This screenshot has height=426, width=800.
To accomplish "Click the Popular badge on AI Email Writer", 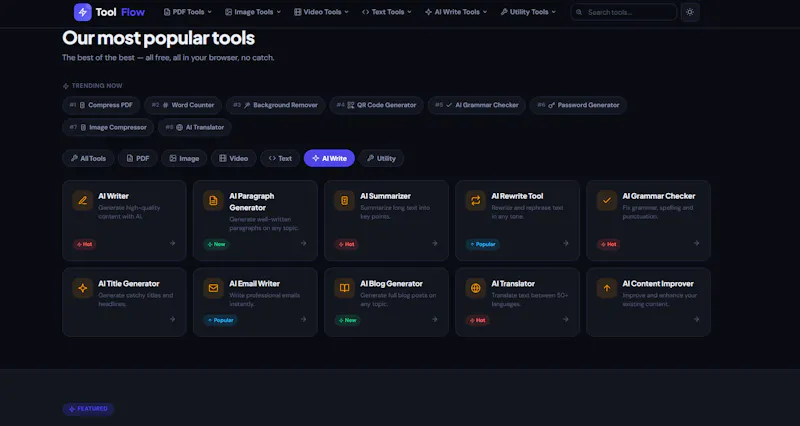I will click(221, 320).
